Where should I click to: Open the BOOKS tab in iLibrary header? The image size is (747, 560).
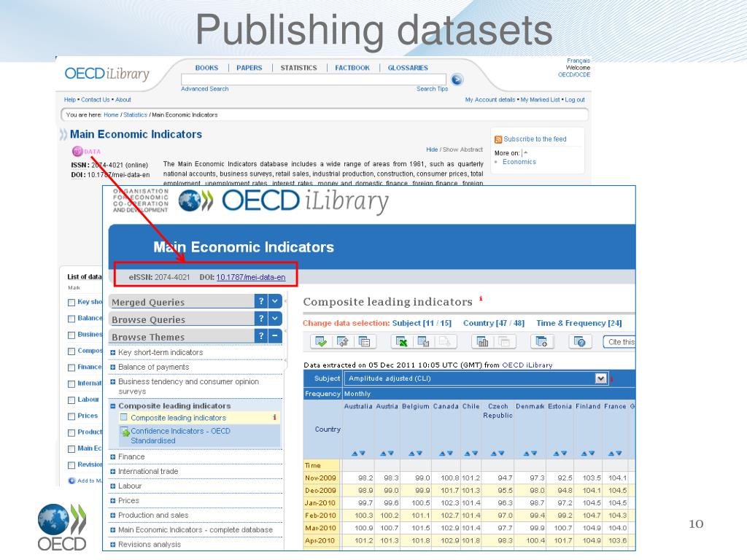[x=206, y=68]
